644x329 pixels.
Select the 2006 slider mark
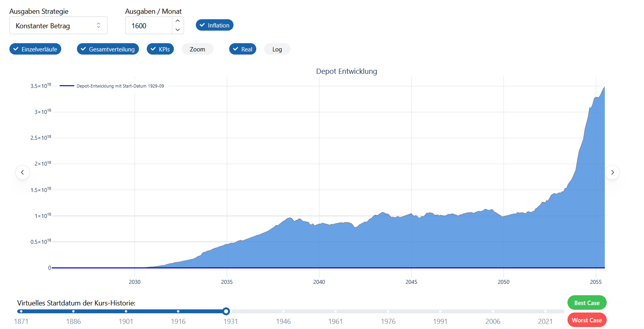[x=493, y=311]
